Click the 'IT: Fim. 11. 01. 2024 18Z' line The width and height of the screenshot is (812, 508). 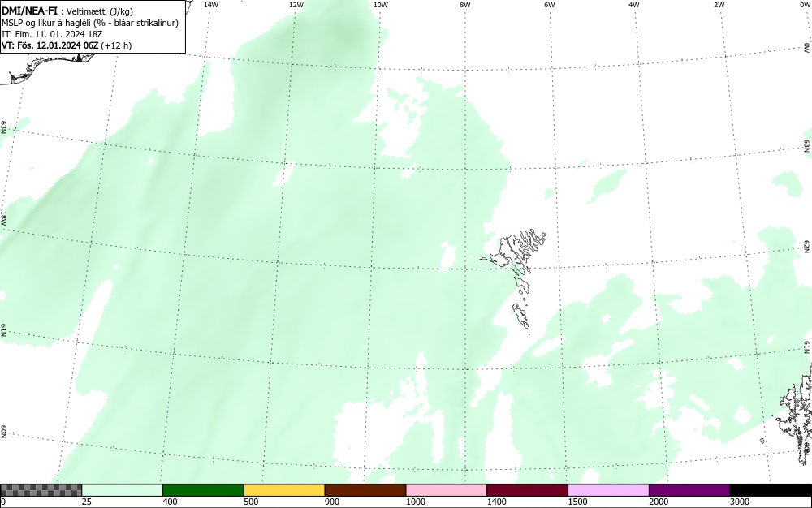coord(52,34)
